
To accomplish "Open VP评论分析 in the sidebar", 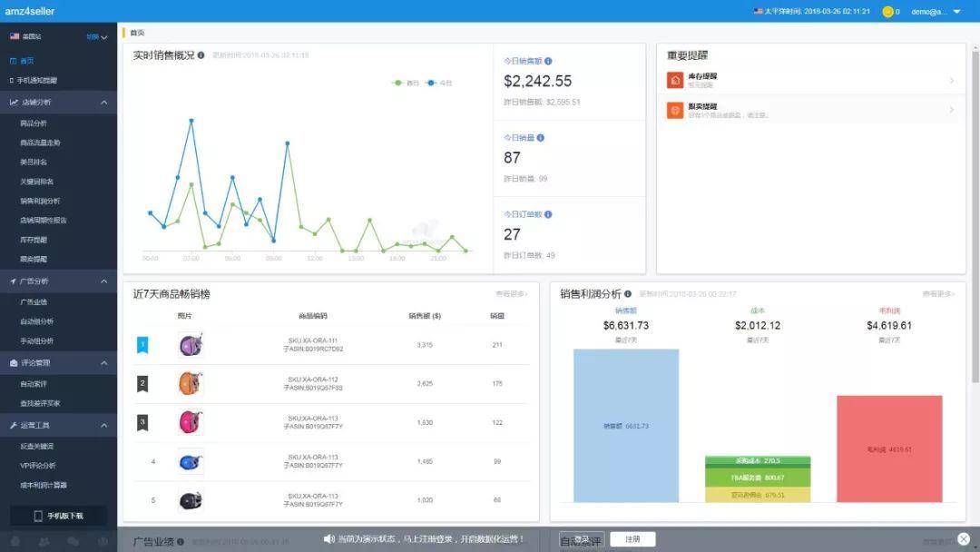I will pyautogui.click(x=37, y=466).
